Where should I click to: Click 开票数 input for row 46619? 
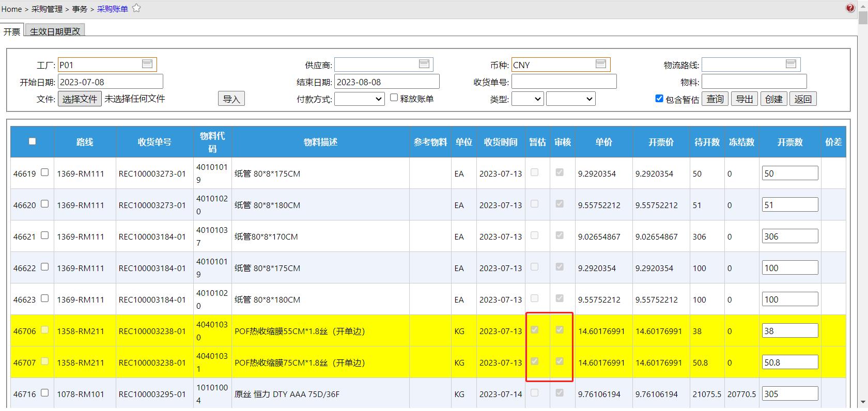click(x=790, y=173)
